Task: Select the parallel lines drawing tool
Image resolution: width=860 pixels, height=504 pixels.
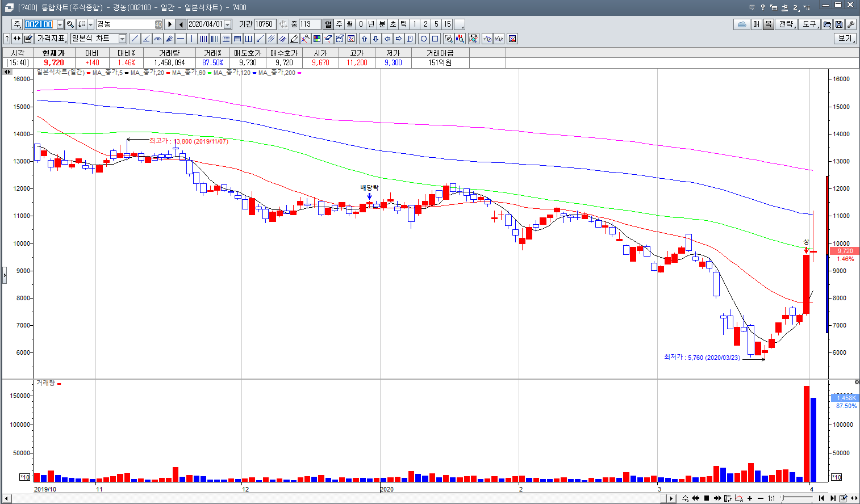Action: 271,39
